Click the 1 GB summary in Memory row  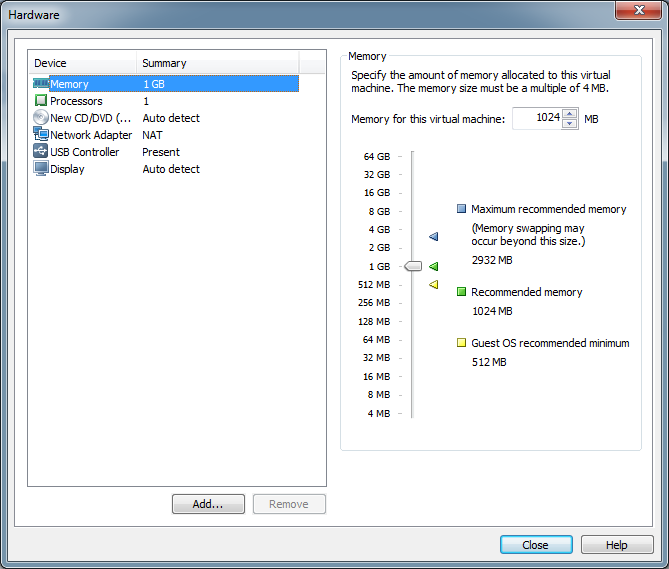(x=154, y=84)
